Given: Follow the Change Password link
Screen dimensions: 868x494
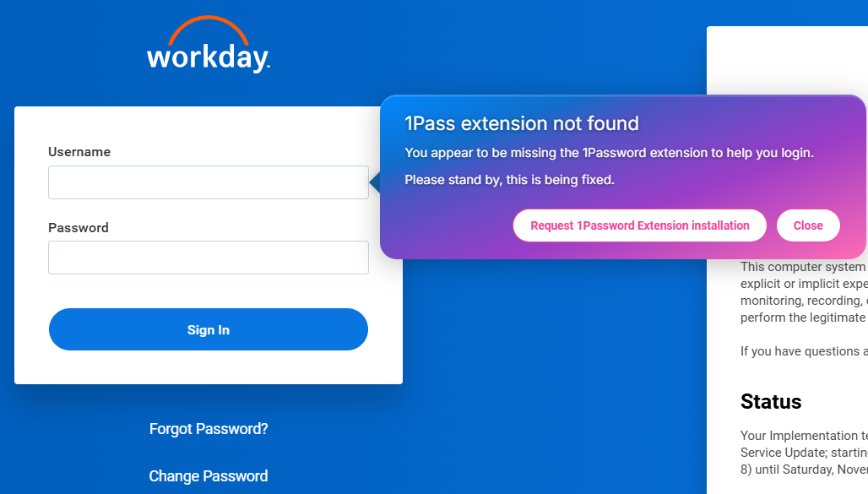Looking at the screenshot, I should 209,476.
